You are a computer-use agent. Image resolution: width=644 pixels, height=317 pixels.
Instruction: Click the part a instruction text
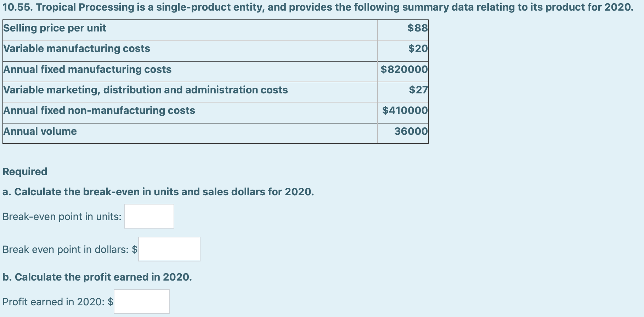coord(158,192)
